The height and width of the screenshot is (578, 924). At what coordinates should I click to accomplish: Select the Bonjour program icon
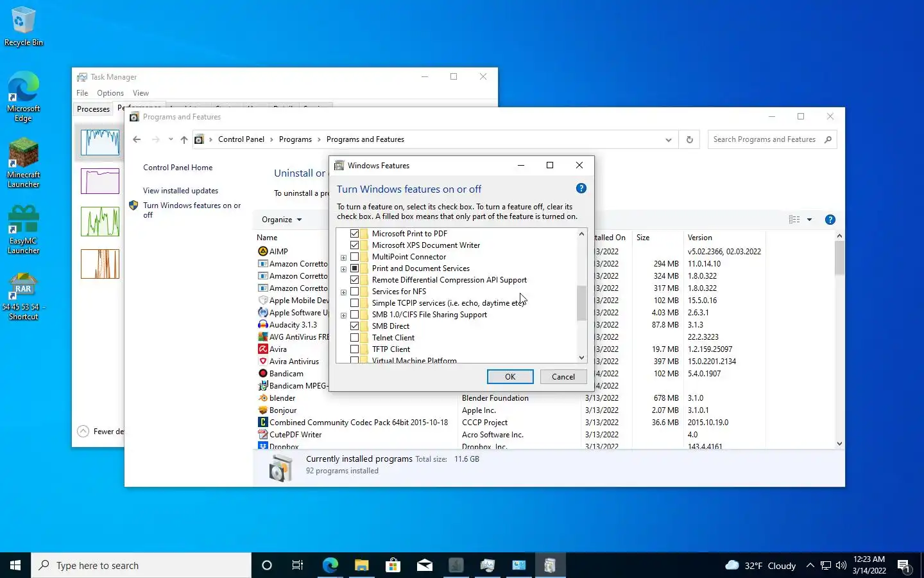[262, 410]
